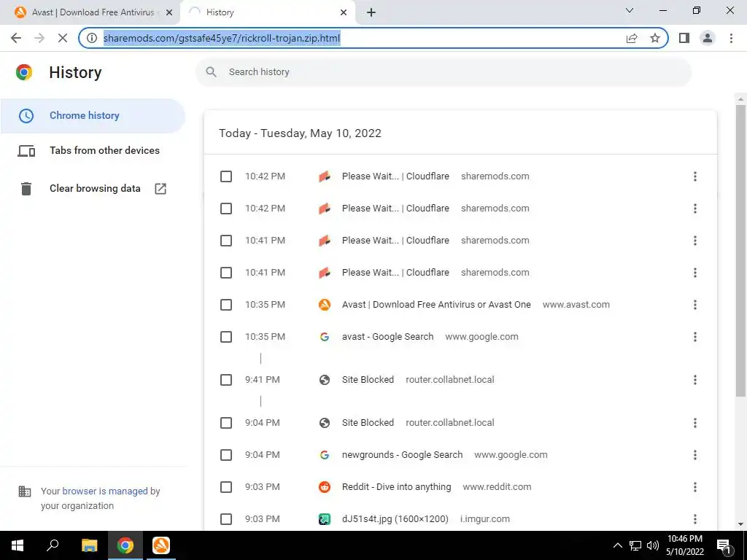
Task: Check the box for dJ51s4t.jpg entry
Action: (226, 519)
